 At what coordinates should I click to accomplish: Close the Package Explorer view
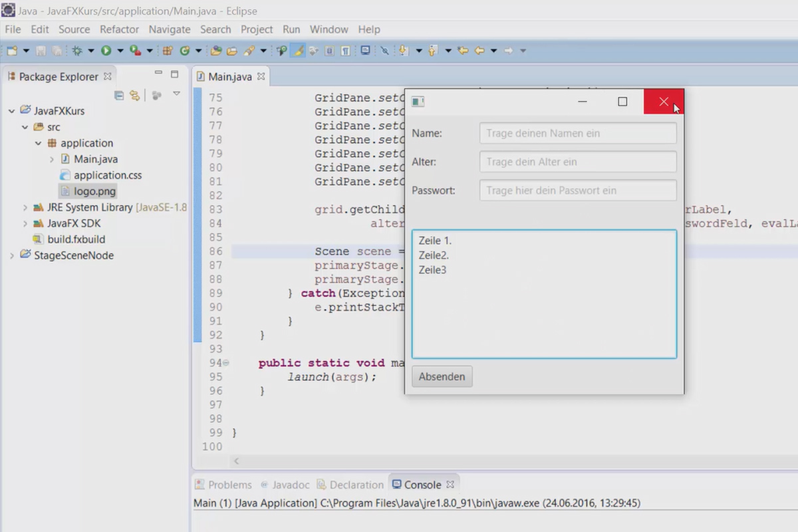coord(107,76)
